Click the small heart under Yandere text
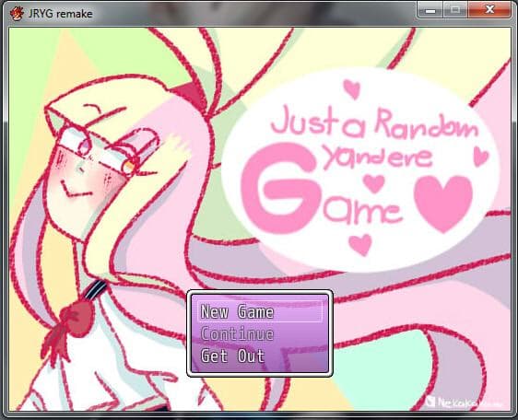Image resolution: width=518 pixels, height=420 pixels. click(x=374, y=183)
